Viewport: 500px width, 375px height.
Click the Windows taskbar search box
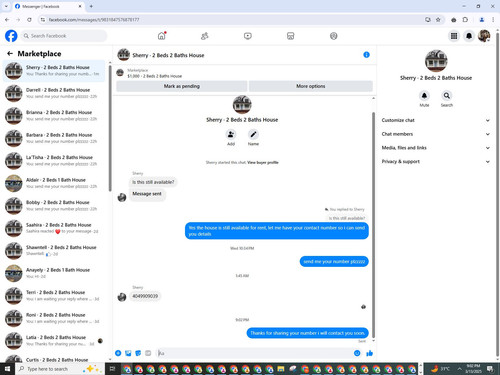60,369
